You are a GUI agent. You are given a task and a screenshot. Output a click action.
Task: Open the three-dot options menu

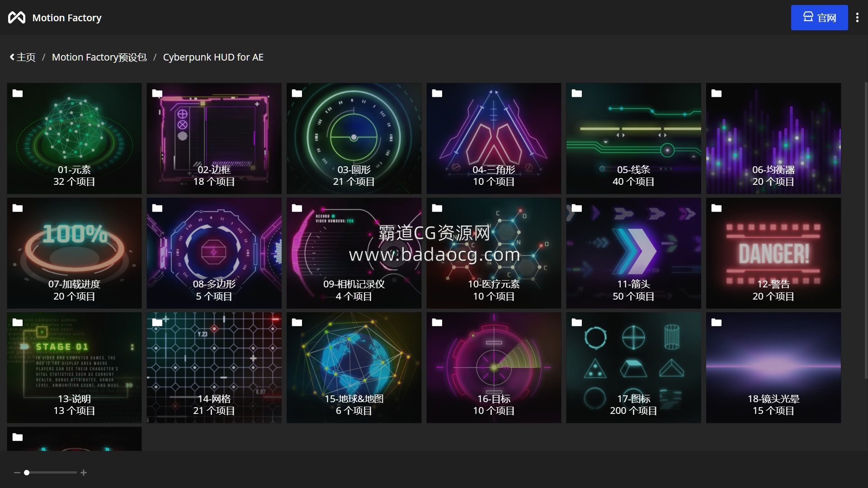pyautogui.click(x=857, y=18)
